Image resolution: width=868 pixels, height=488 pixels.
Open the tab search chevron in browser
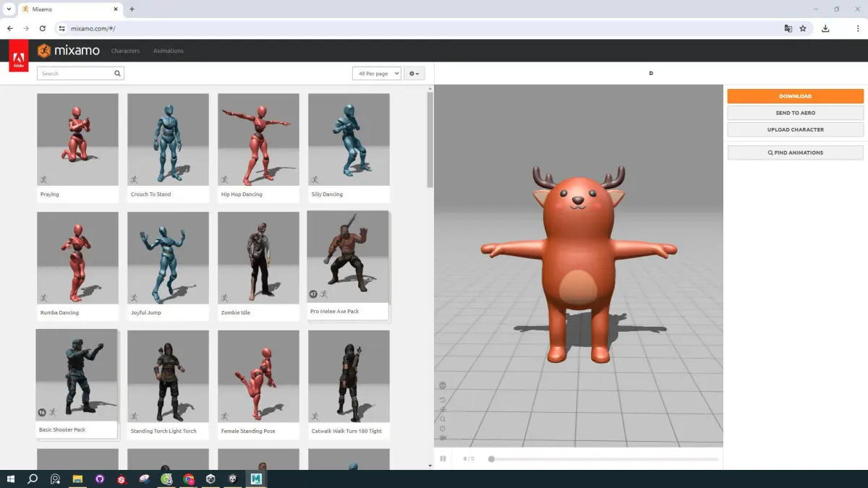[8, 9]
